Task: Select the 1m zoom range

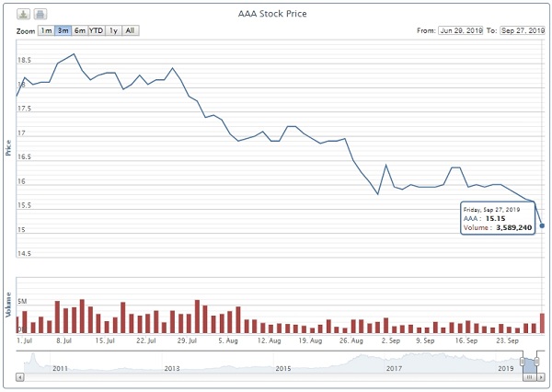Action: [x=46, y=30]
